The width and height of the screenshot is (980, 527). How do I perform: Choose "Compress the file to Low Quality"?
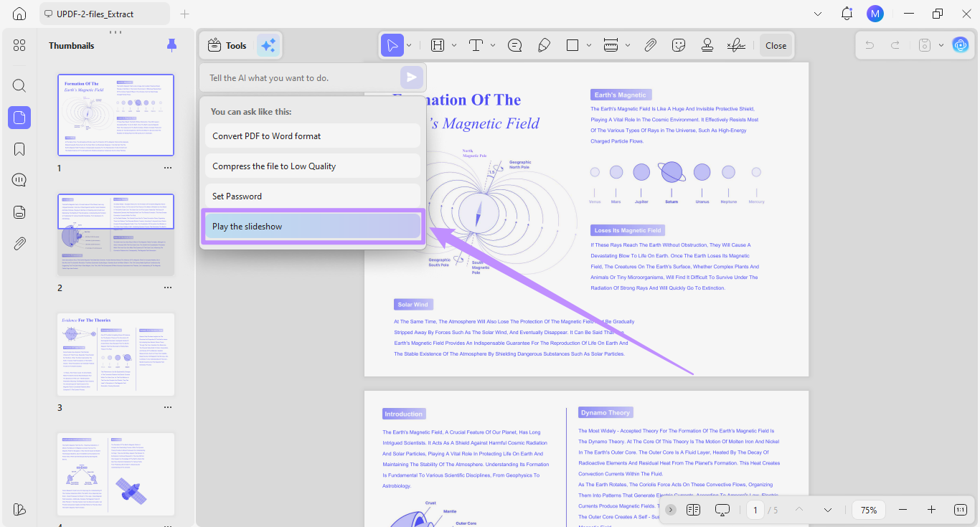(313, 166)
